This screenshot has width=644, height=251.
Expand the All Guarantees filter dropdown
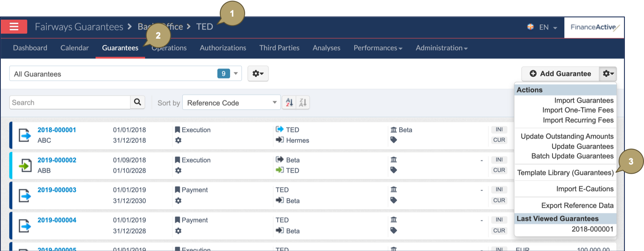(236, 74)
